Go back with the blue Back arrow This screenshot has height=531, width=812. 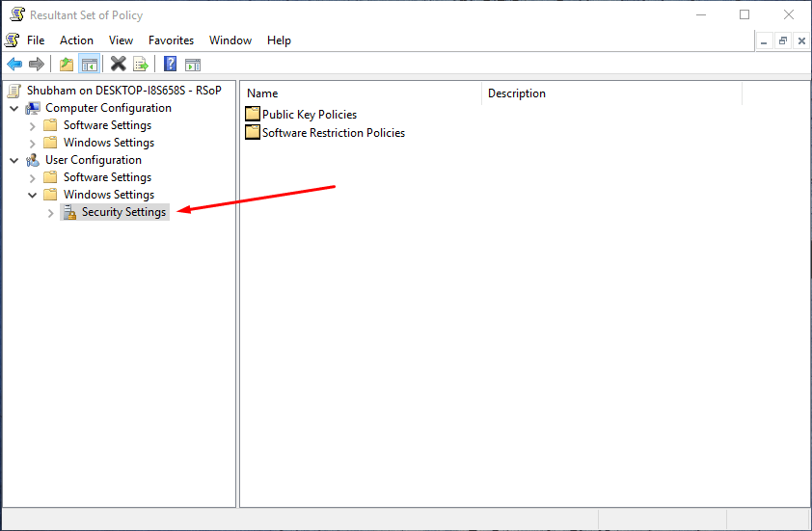14,65
